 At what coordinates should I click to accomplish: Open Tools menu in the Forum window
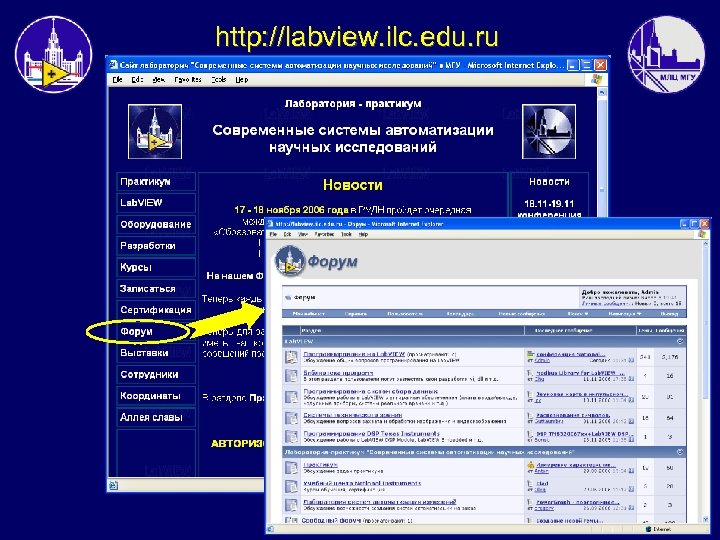(x=346, y=234)
